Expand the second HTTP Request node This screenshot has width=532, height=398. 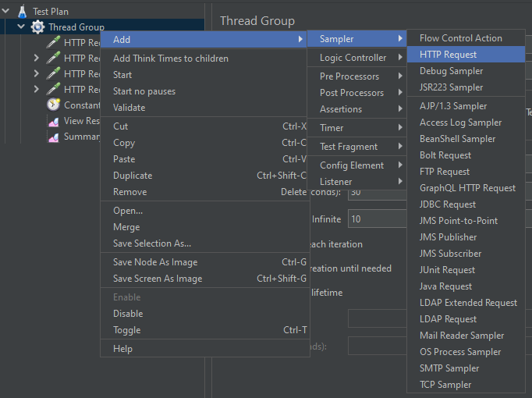pyautogui.click(x=37, y=58)
